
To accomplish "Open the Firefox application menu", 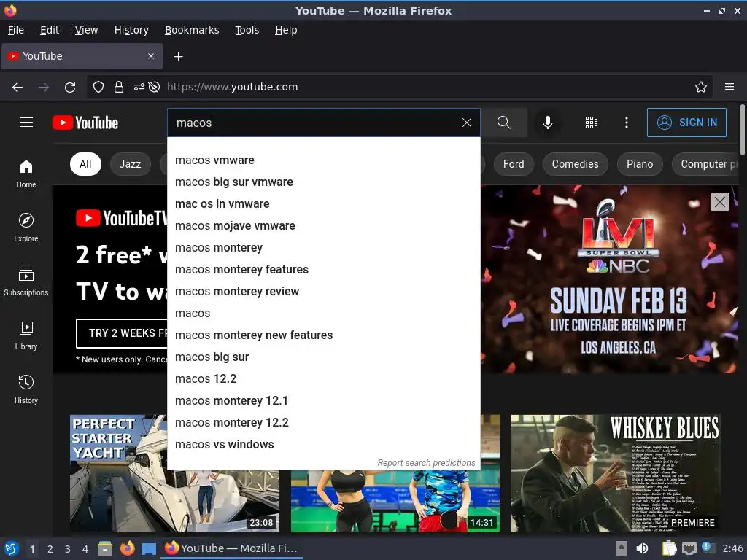I will (x=729, y=87).
